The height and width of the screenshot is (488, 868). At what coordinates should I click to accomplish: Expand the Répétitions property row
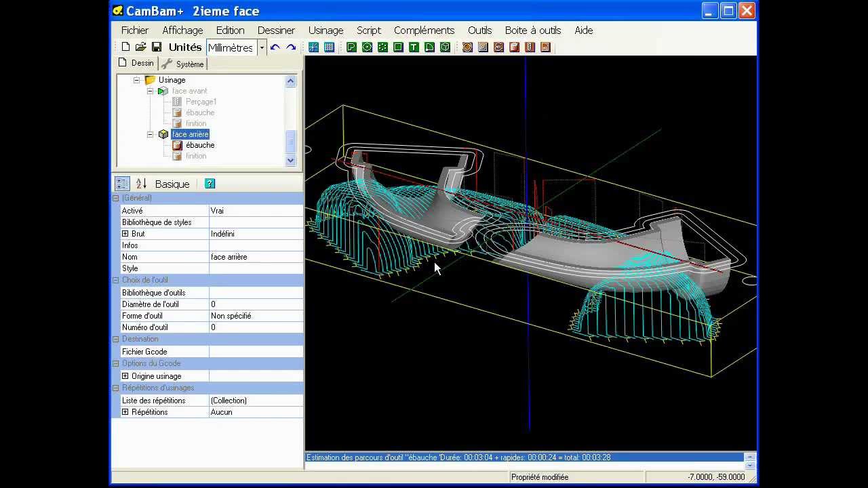click(x=125, y=412)
